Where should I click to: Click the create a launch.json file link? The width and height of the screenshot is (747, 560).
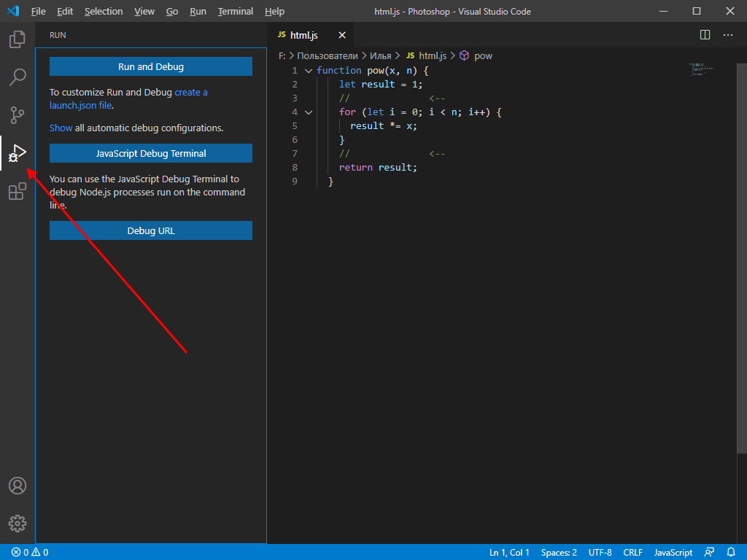coord(190,92)
